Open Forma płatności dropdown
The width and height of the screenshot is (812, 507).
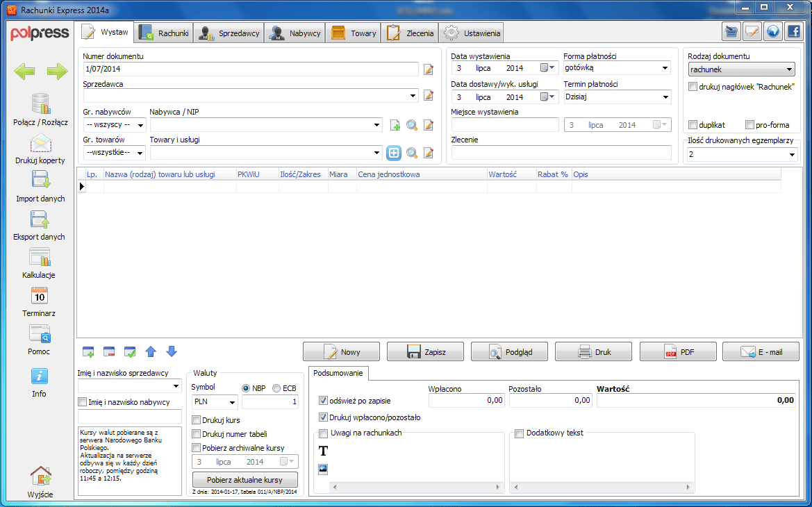click(665, 68)
